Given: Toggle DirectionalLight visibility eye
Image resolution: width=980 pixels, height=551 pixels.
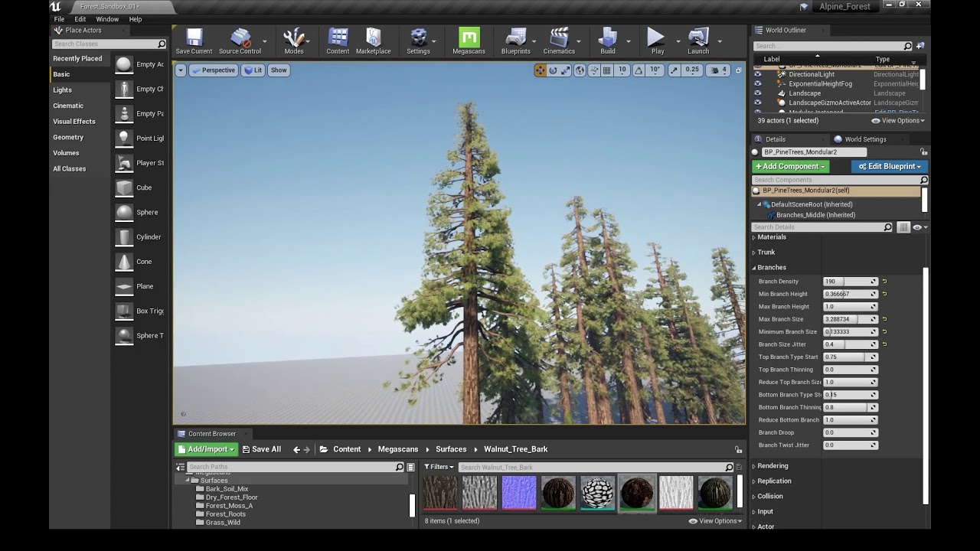Looking at the screenshot, I should [x=757, y=74].
